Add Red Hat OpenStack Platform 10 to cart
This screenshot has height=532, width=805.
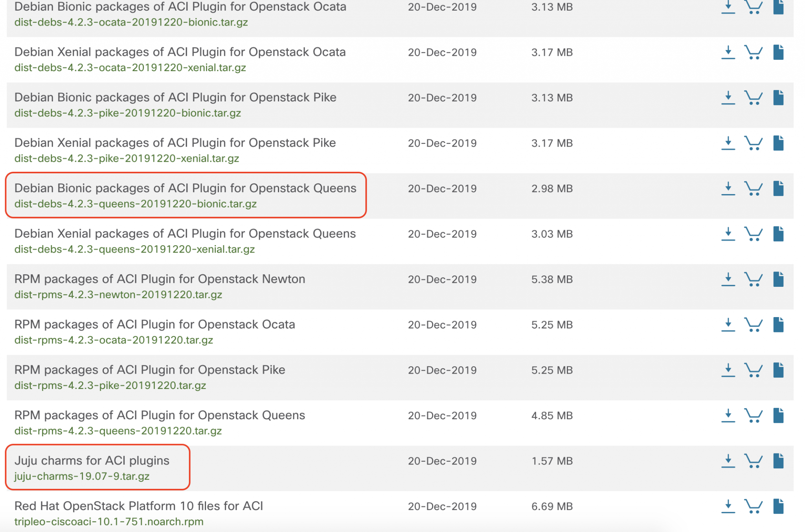click(754, 506)
